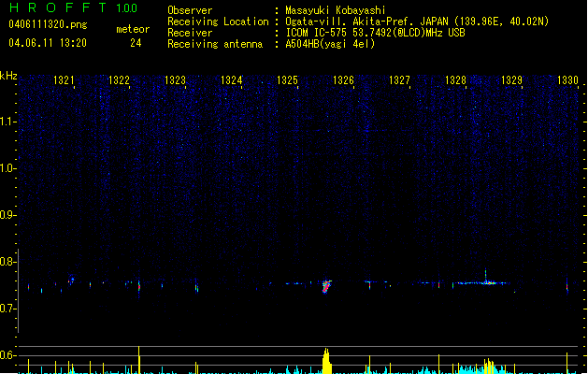
Task: Click ICOM IC-575 53.7492 MHz USB text
Action: (x=375, y=33)
